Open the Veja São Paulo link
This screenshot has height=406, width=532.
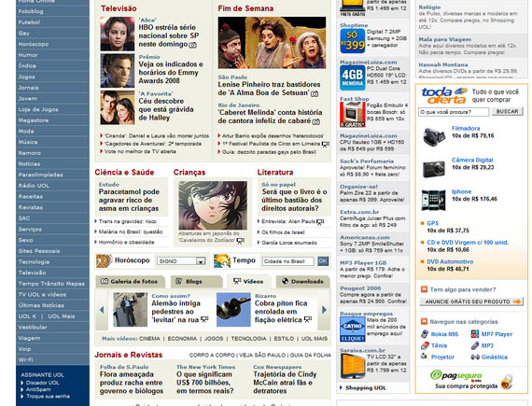pyautogui.click(x=262, y=355)
